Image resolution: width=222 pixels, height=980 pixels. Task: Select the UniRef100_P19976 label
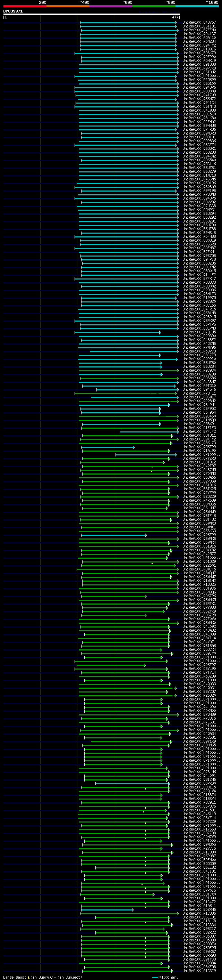[x=199, y=49]
